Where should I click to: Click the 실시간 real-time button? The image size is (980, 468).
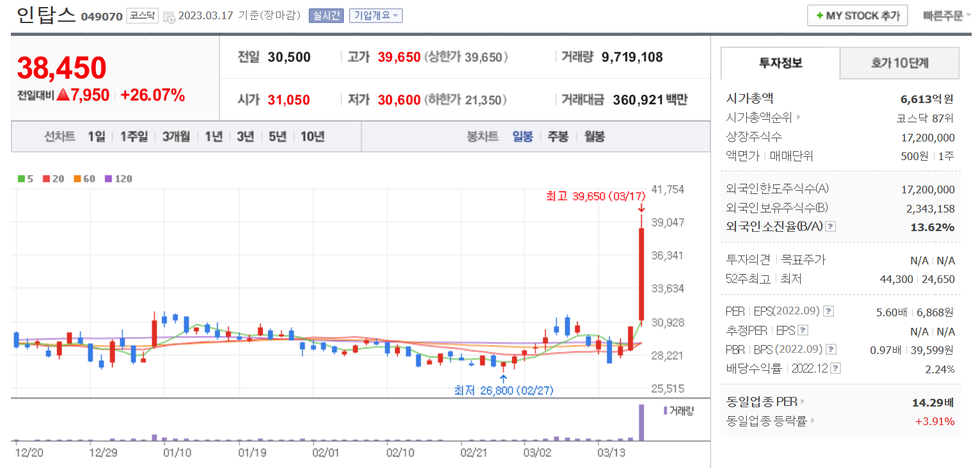point(326,15)
